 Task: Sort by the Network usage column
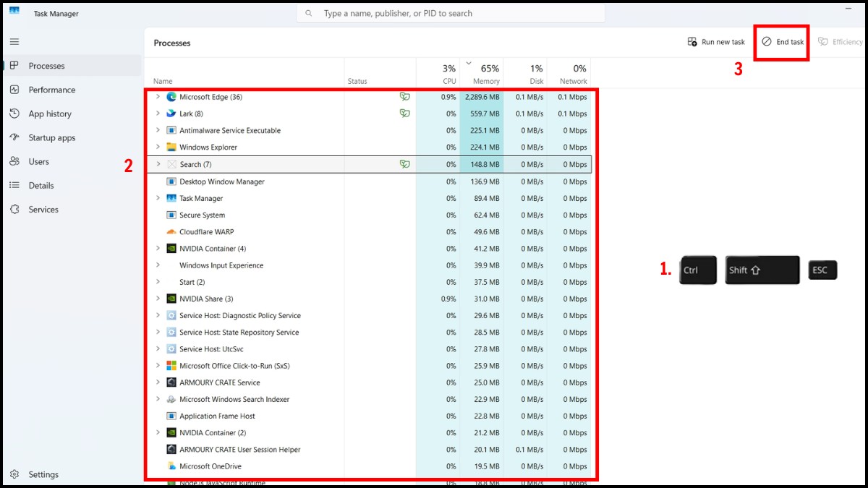pyautogui.click(x=571, y=73)
